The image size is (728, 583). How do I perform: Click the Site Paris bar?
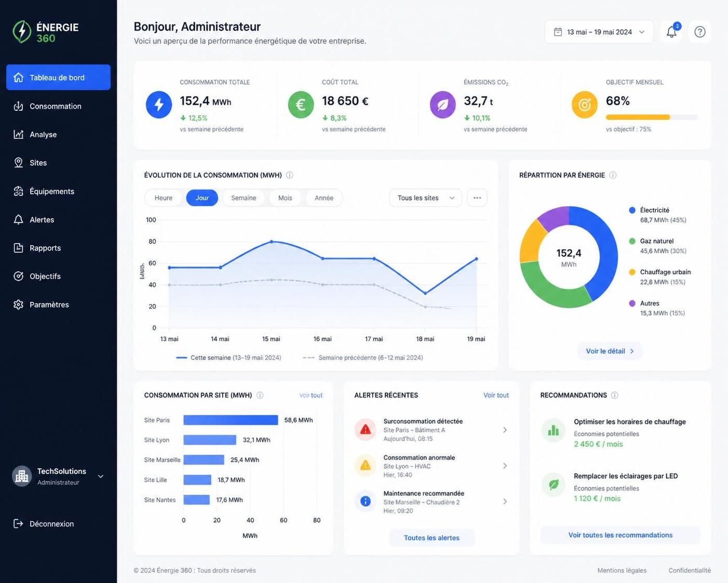click(x=231, y=420)
